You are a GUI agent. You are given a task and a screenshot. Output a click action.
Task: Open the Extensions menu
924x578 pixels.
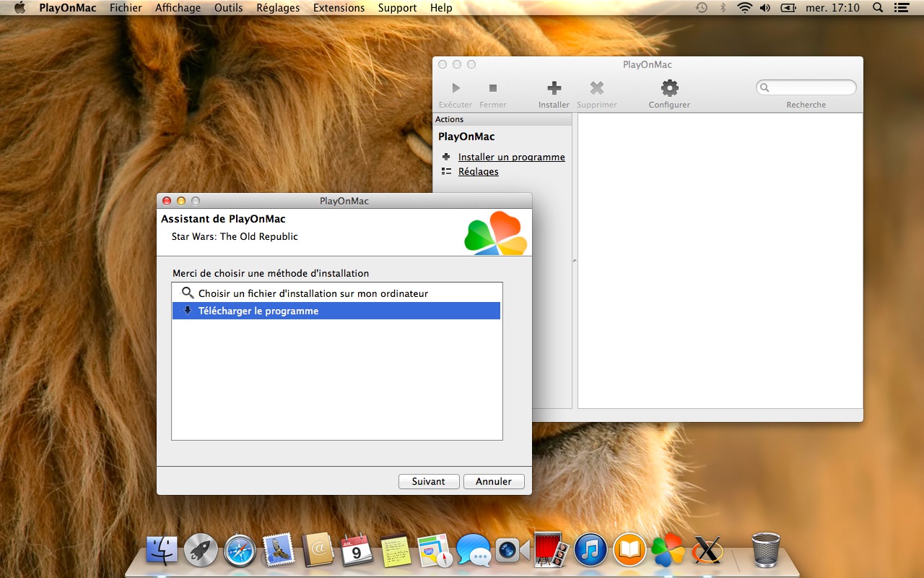point(339,8)
